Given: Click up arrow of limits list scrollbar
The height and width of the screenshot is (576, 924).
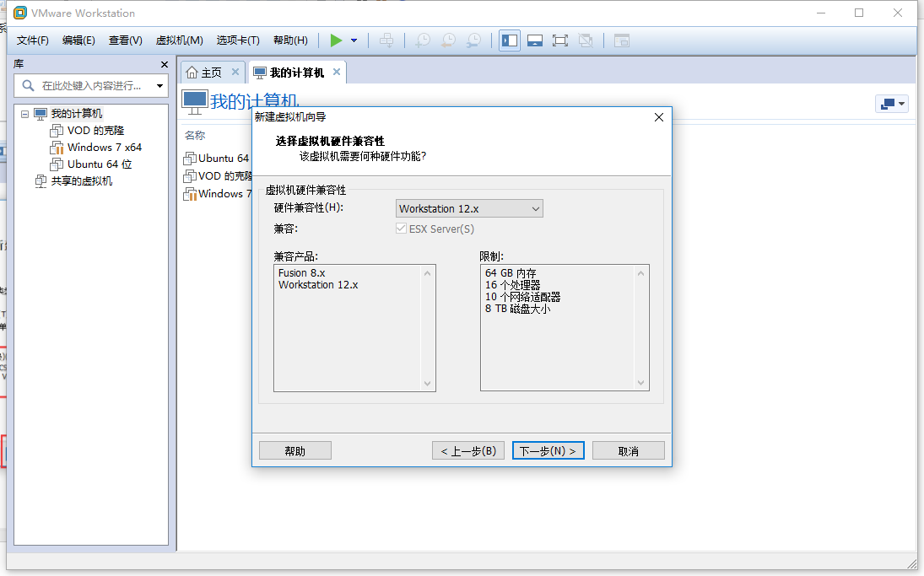Looking at the screenshot, I should point(641,273).
